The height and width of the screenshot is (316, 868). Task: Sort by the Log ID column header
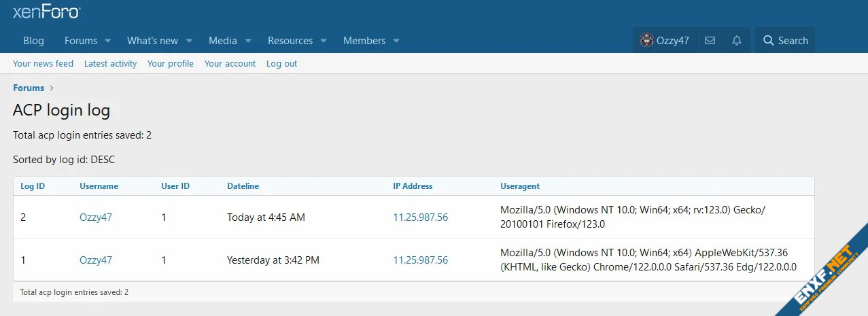coord(33,186)
